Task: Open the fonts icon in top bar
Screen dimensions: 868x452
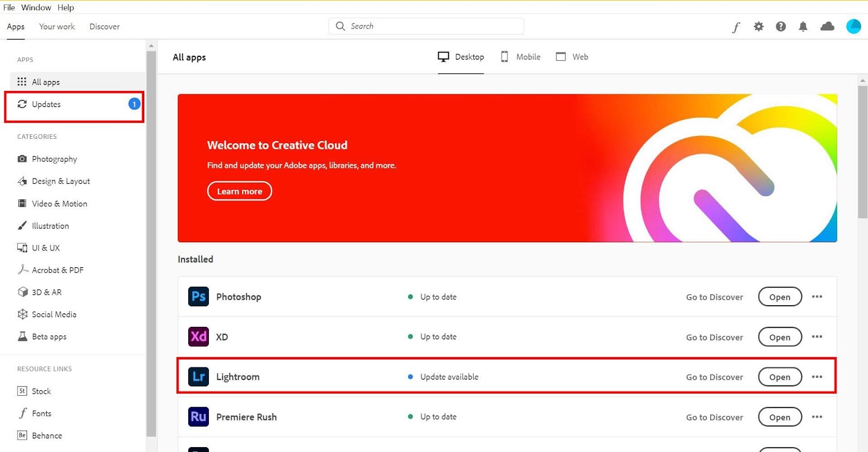Action: pyautogui.click(x=736, y=27)
